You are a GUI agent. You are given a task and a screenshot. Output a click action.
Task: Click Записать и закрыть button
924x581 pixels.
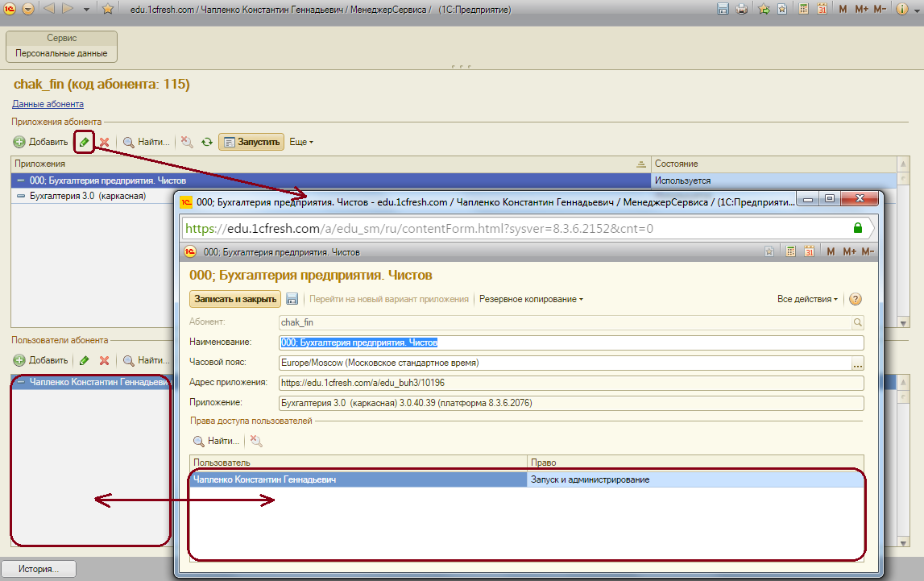point(235,299)
